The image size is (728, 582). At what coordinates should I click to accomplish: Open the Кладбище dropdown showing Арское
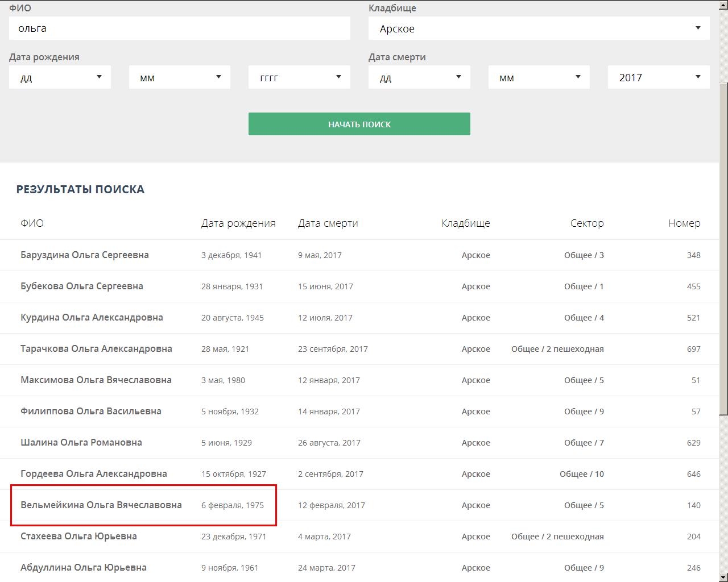click(539, 28)
